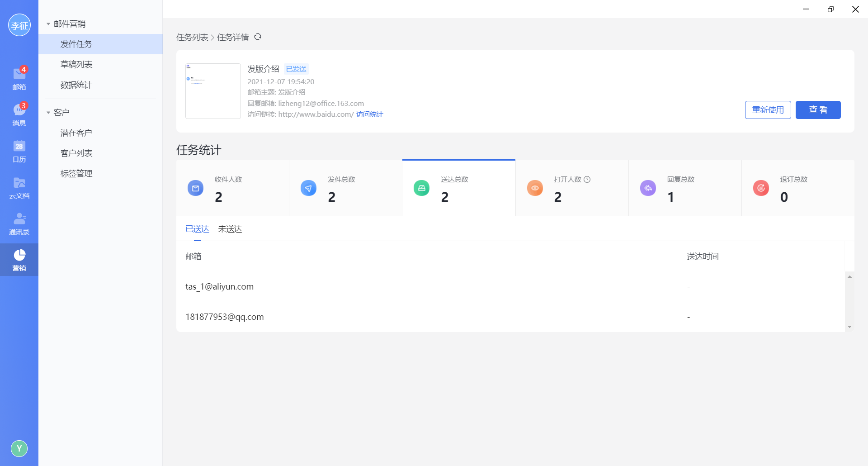Click the 李征 profile avatar
The image size is (868, 466).
tap(19, 25)
